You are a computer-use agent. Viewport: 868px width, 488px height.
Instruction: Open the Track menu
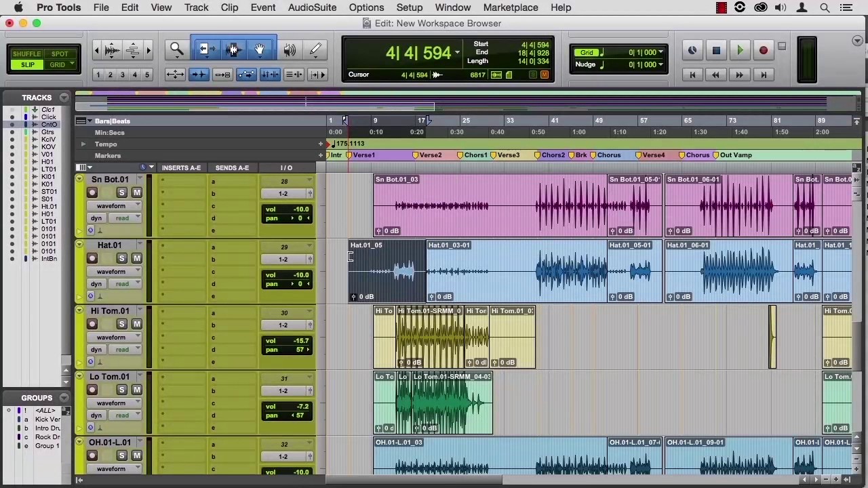[196, 7]
